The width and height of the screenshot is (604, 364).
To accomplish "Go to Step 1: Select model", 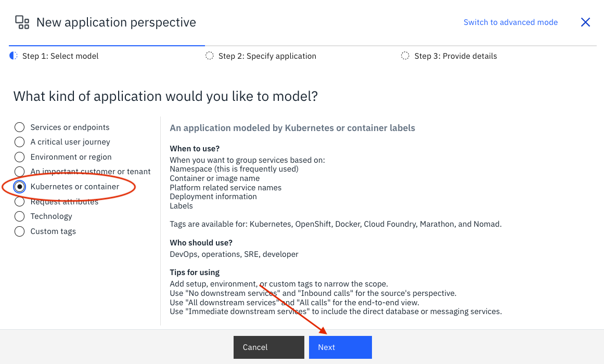I will click(x=60, y=56).
